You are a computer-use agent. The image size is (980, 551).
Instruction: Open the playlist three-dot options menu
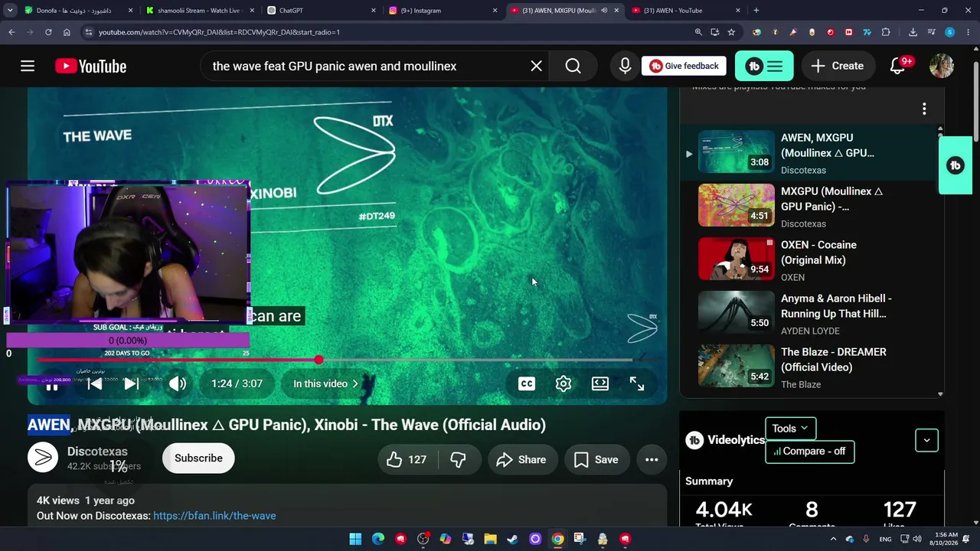924,109
